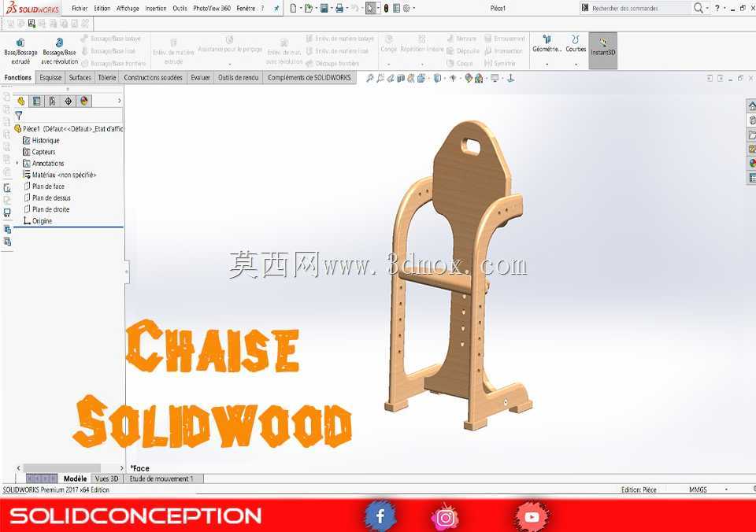
Task: Click the filter funnel icon in the tree
Action: click(x=18, y=115)
